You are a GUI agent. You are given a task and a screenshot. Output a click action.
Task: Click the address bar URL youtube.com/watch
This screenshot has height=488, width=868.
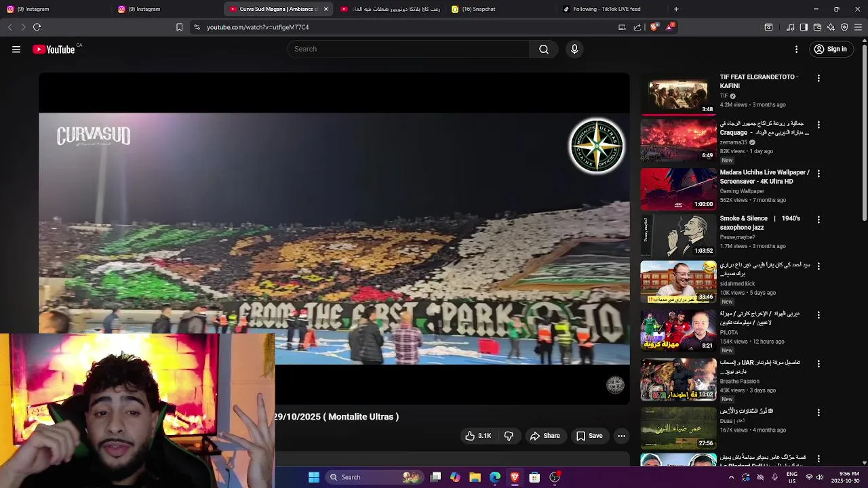(258, 27)
